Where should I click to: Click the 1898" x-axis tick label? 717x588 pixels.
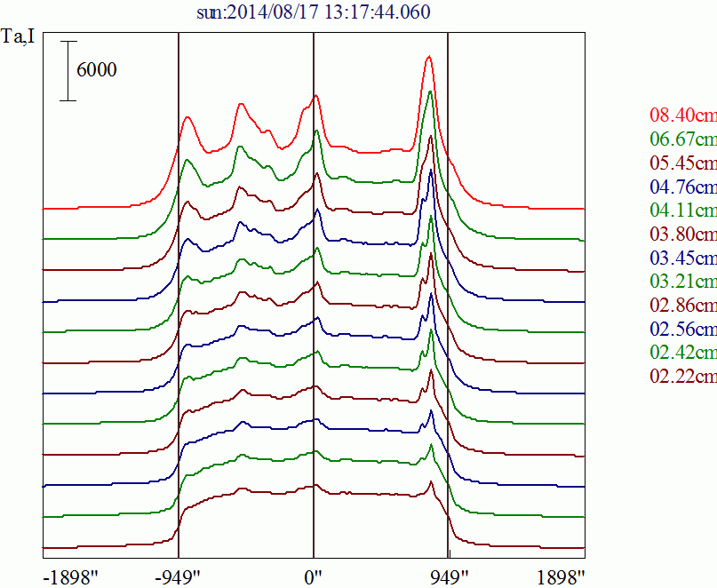[562, 576]
